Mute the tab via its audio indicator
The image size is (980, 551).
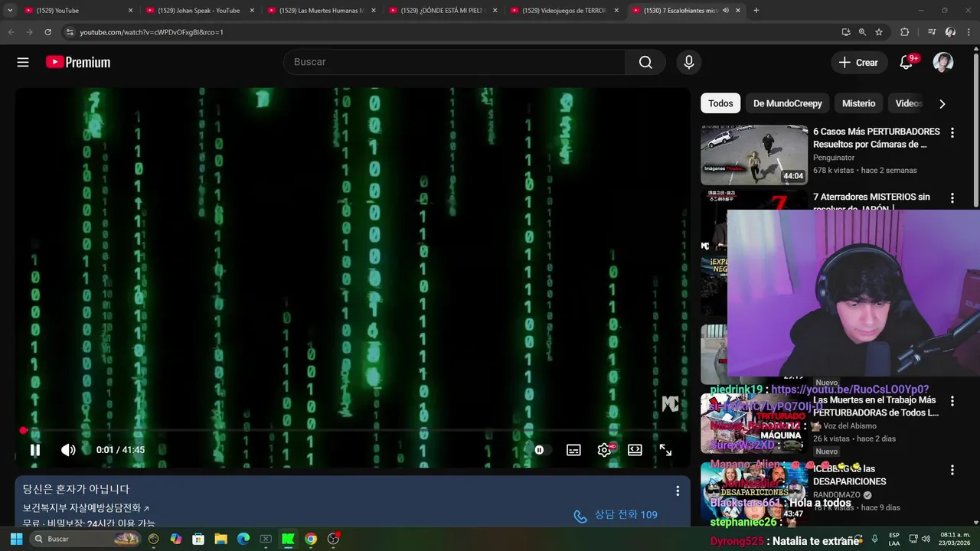(725, 11)
